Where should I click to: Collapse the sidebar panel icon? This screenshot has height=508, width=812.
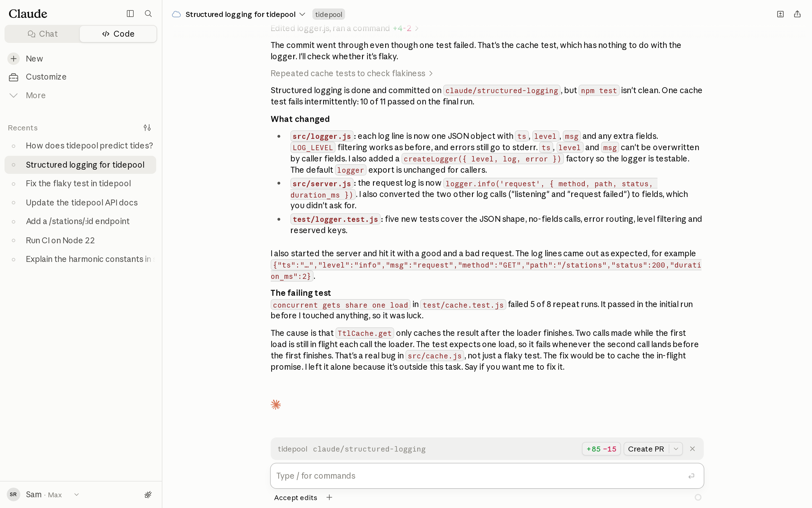pyautogui.click(x=130, y=14)
